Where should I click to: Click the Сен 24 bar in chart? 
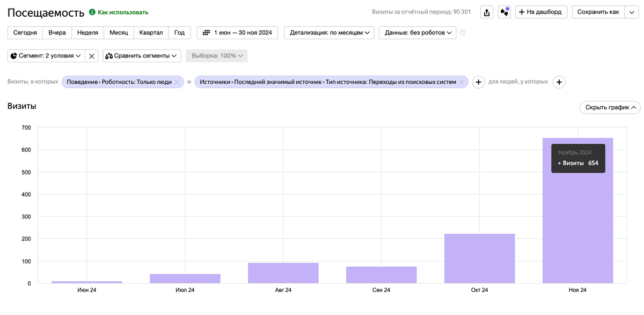(381, 275)
